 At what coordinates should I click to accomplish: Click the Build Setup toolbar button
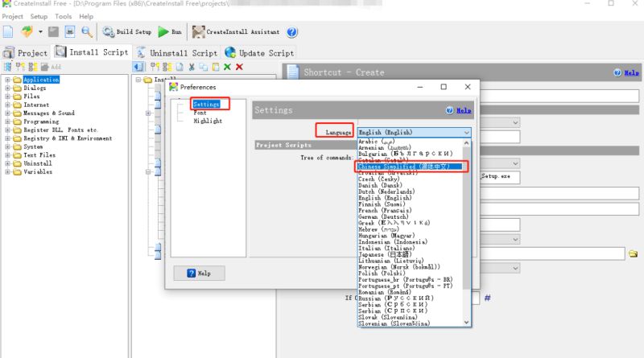[127, 32]
